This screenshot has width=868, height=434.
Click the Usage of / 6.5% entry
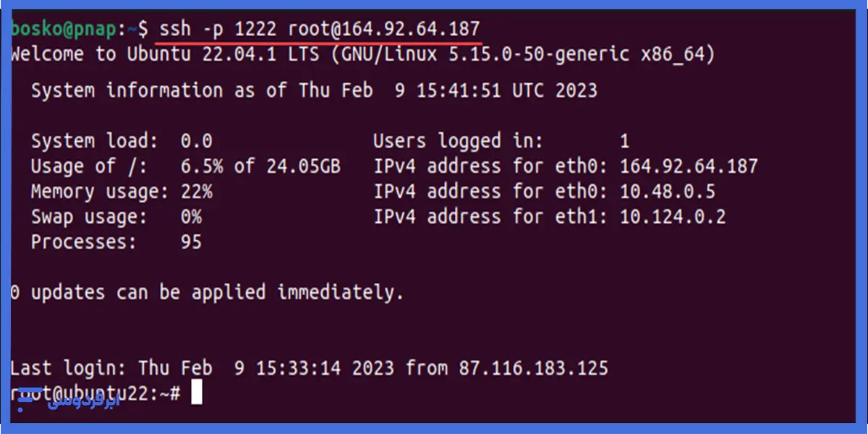(x=185, y=166)
